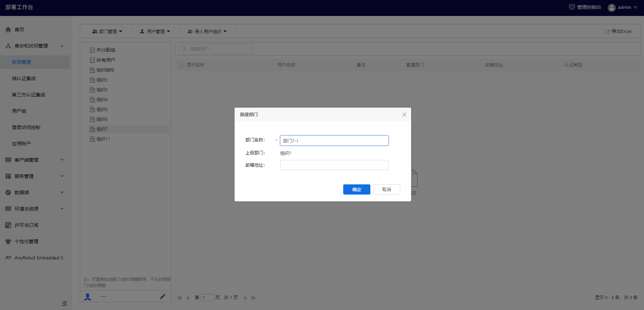Click the pencil edit icon below tree
Viewport: 644px width, 310px height.
pyautogui.click(x=163, y=297)
